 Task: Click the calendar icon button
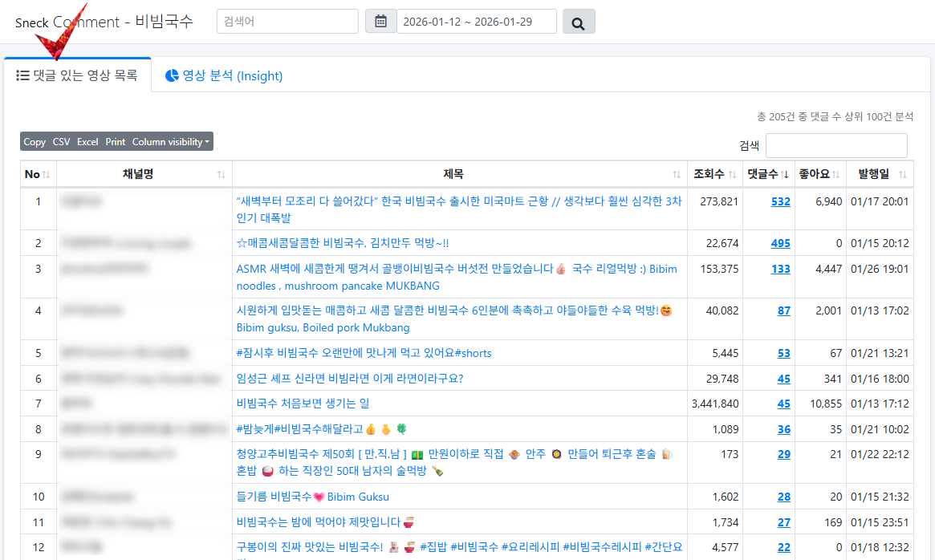pyautogui.click(x=380, y=22)
